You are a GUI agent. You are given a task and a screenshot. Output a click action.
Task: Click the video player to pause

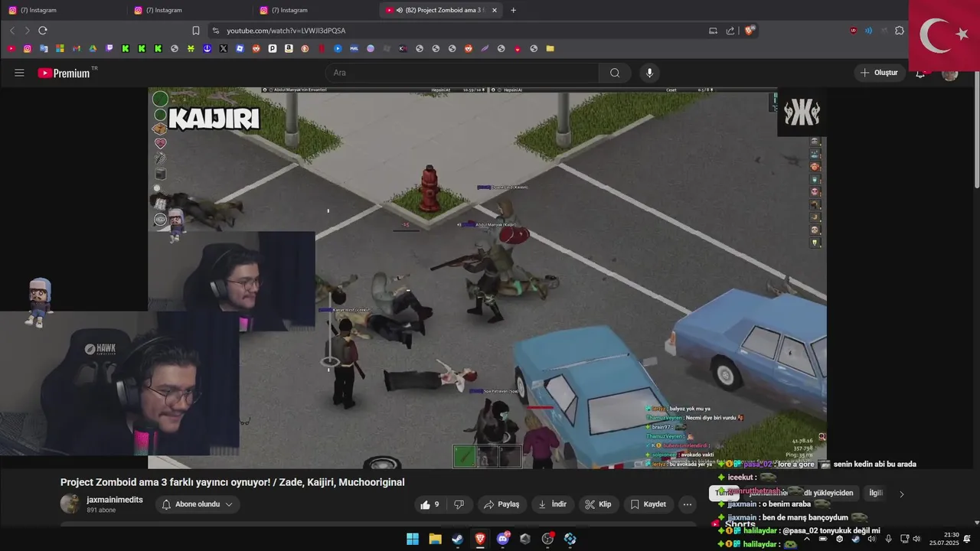coord(487,278)
